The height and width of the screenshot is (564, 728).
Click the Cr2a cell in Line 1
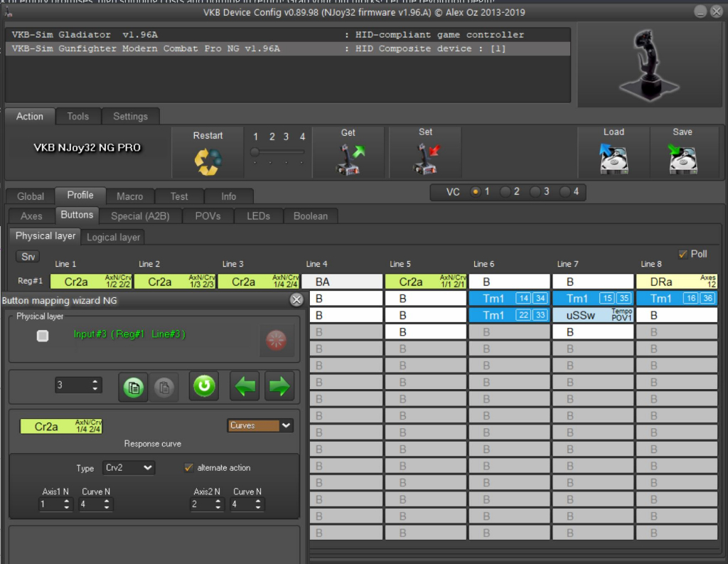(91, 282)
